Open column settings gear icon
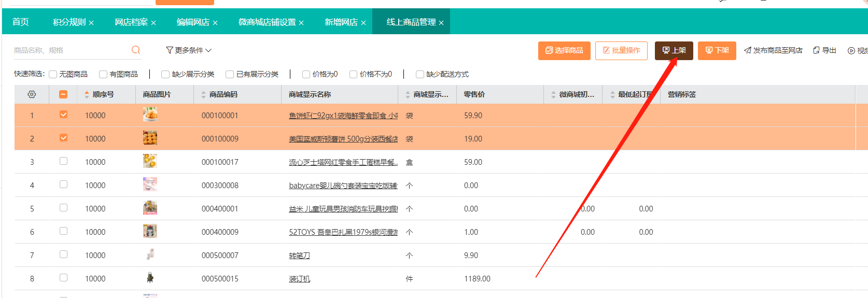 (x=32, y=94)
